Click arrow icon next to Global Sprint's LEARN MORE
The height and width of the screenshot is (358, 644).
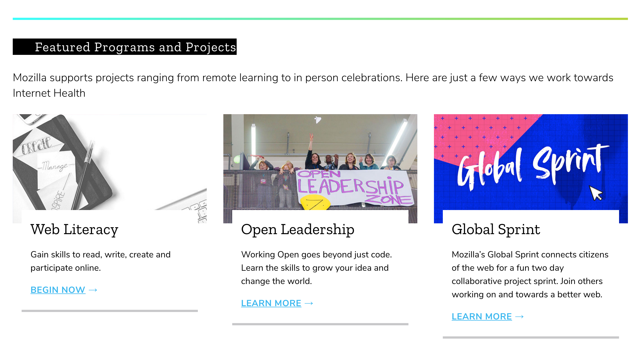click(x=519, y=317)
